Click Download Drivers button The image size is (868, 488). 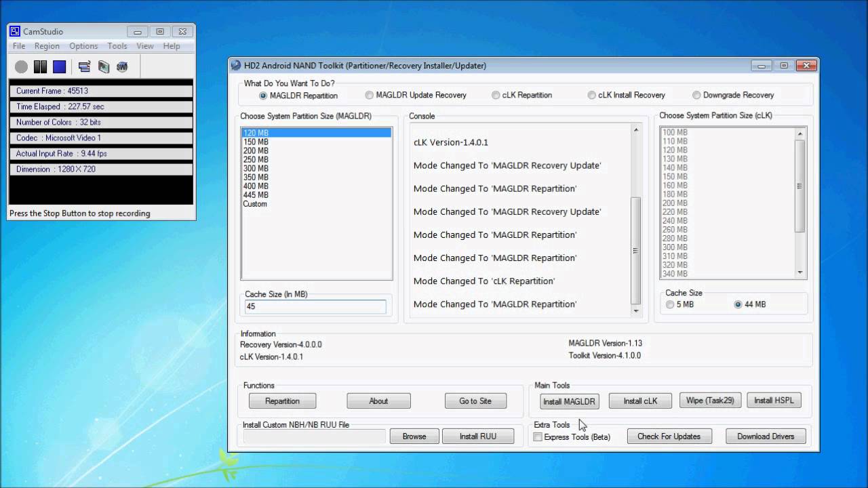coord(766,436)
